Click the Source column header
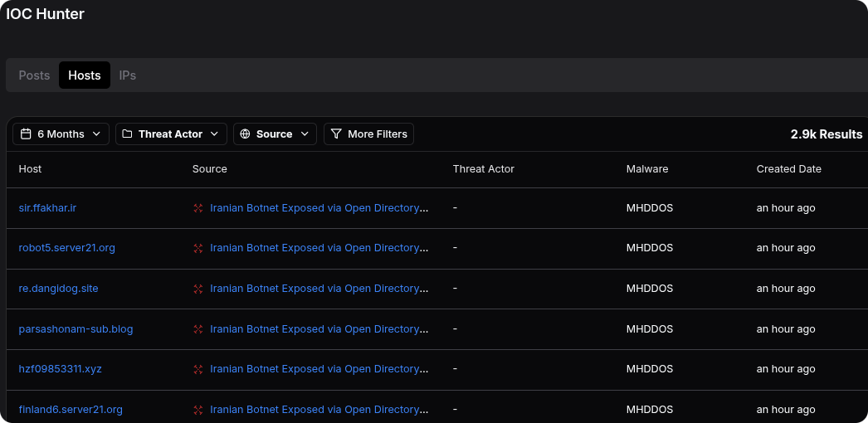This screenshot has height=423, width=868. (x=210, y=168)
